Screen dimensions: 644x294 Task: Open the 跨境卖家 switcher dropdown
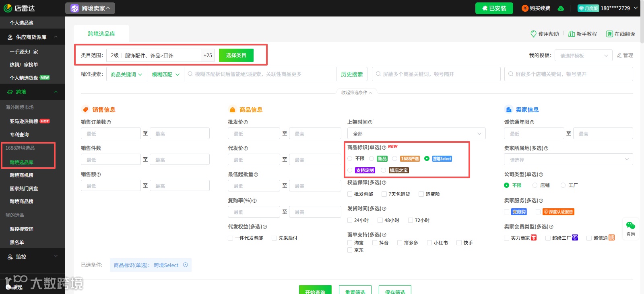90,8
